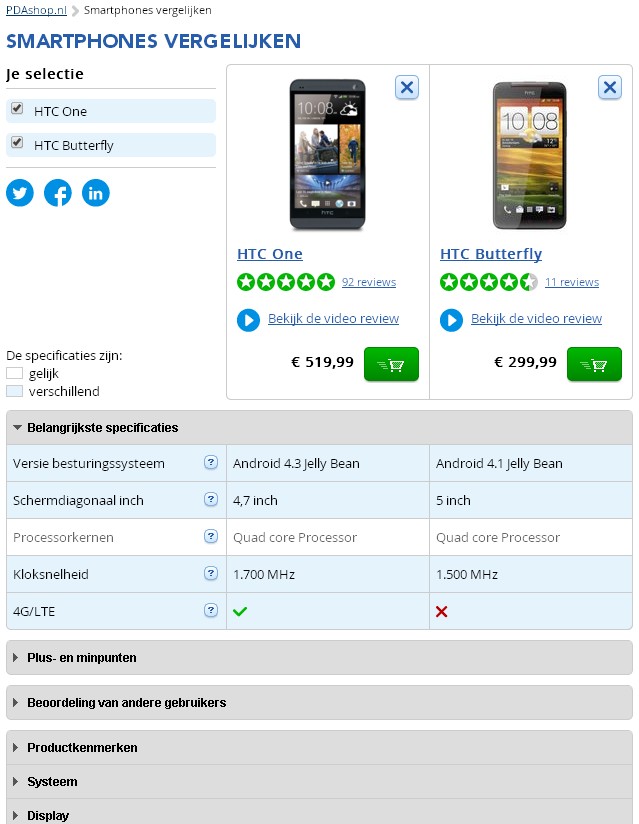Show help for Versie besturingssysteem

coord(211,462)
